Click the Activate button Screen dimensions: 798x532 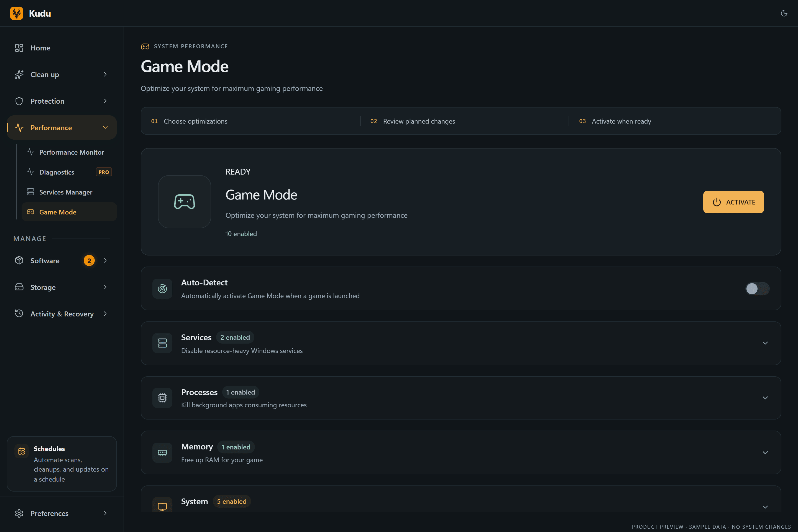click(x=733, y=202)
